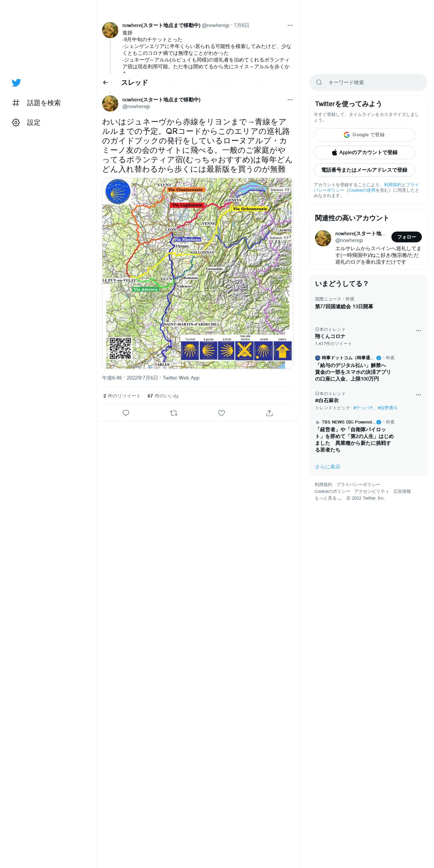
Task: Click さらに表示 to show more trends
Action: (328, 467)
